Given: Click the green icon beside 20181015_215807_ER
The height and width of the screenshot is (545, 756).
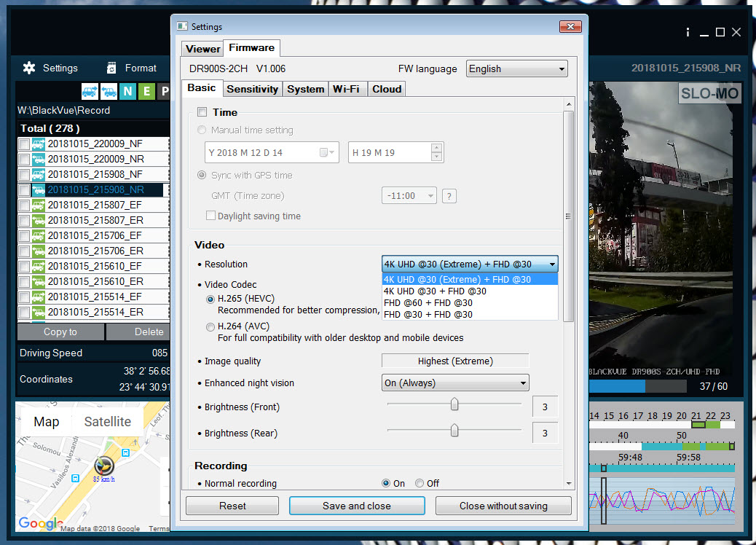Looking at the screenshot, I should 39,221.
